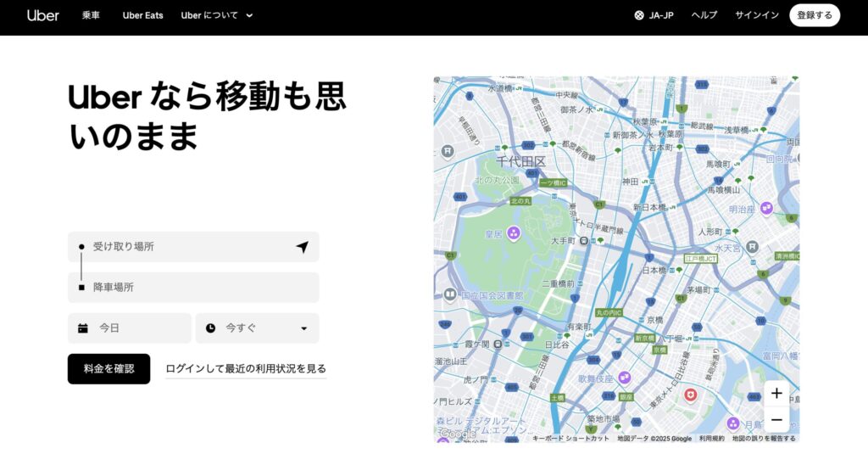This screenshot has height=465, width=868.
Task: Click the 一ツ橋IC green sign
Action: (553, 183)
